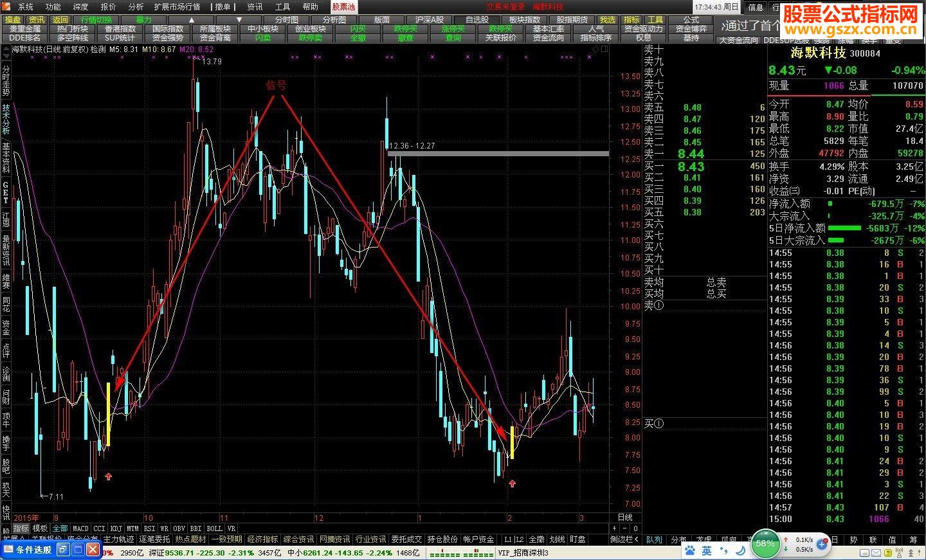Open the 沪深A股 list

(x=430, y=20)
